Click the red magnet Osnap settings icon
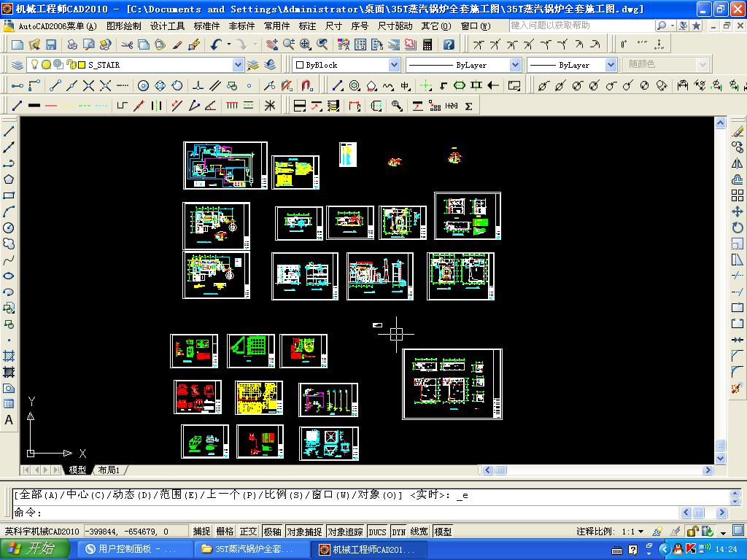Image resolution: width=747 pixels, height=560 pixels. click(307, 86)
